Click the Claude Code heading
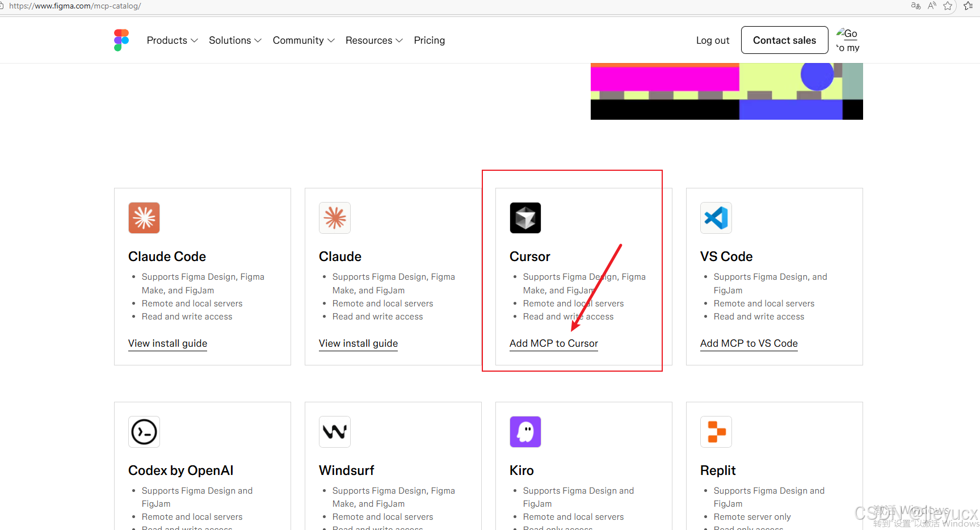The width and height of the screenshot is (980, 530). click(x=167, y=256)
